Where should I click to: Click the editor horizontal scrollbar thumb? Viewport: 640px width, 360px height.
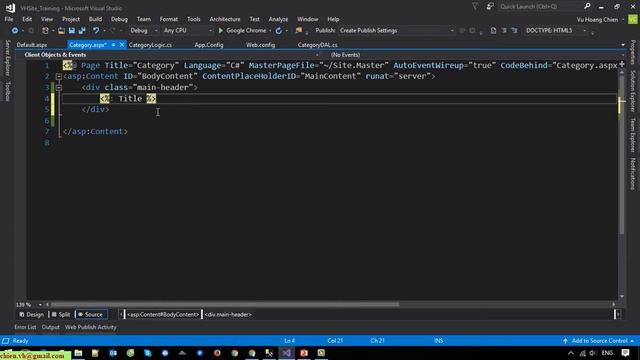[x=224, y=304]
